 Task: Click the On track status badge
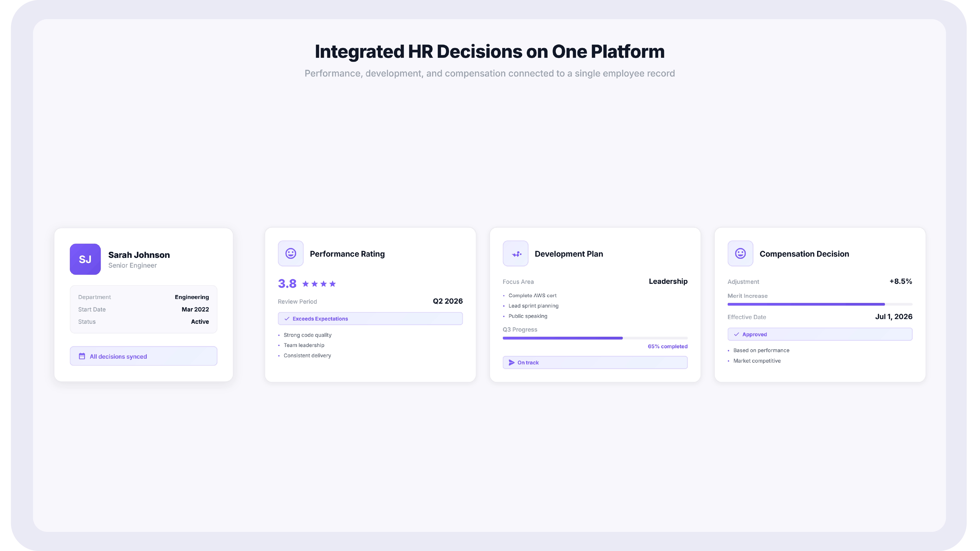595,362
